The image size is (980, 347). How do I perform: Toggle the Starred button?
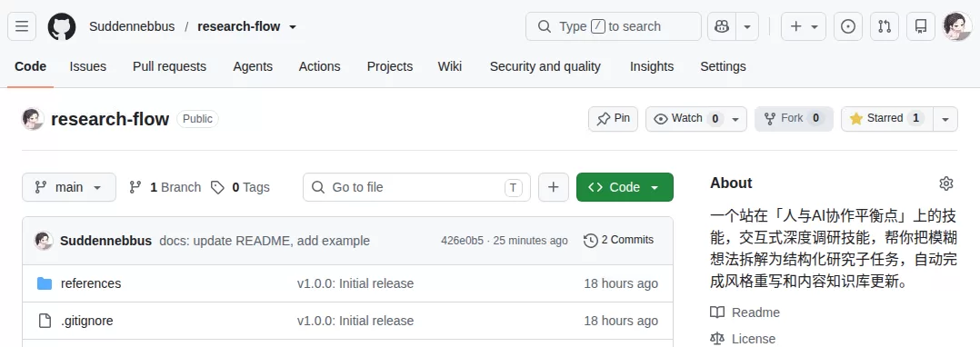click(887, 119)
